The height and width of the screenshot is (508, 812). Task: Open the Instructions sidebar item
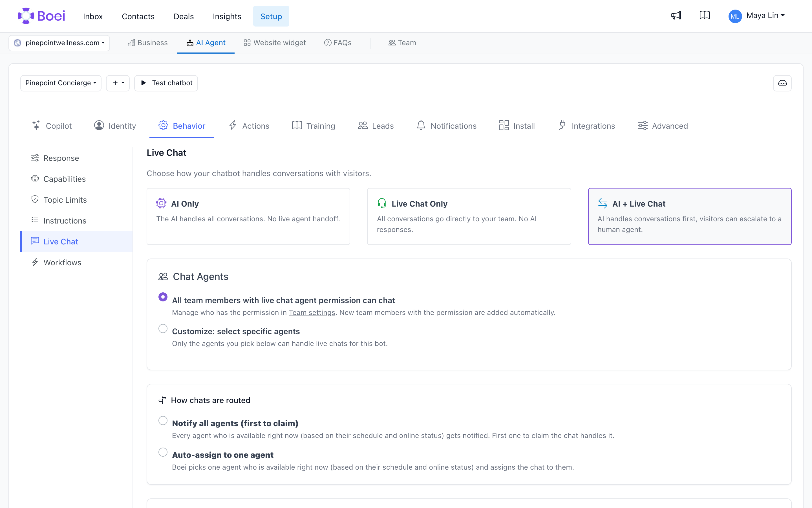point(76,220)
